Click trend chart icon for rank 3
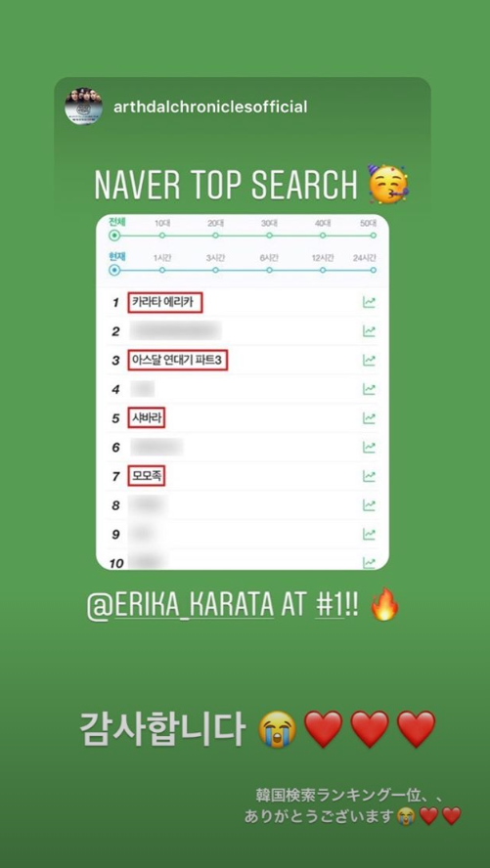The image size is (490, 868). coord(369,361)
